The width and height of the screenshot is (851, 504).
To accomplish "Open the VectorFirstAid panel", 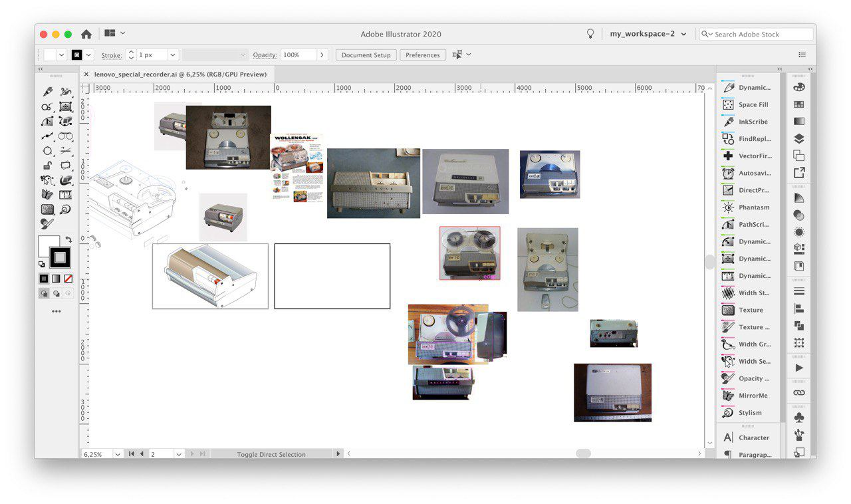I will pyautogui.click(x=747, y=156).
